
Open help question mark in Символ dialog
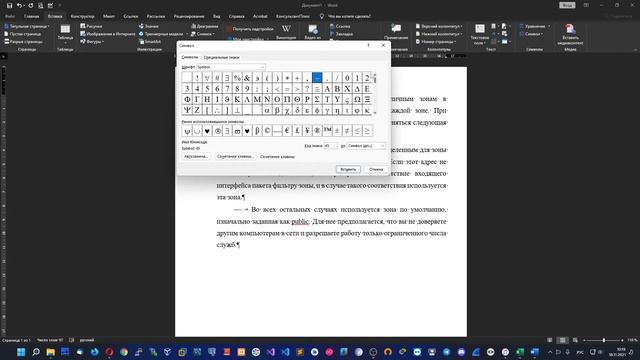(369, 45)
